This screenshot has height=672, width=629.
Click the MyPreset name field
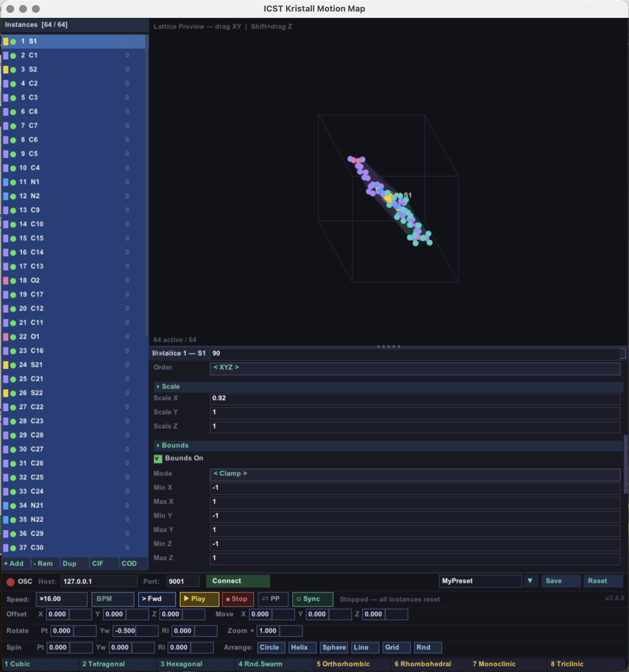click(480, 581)
